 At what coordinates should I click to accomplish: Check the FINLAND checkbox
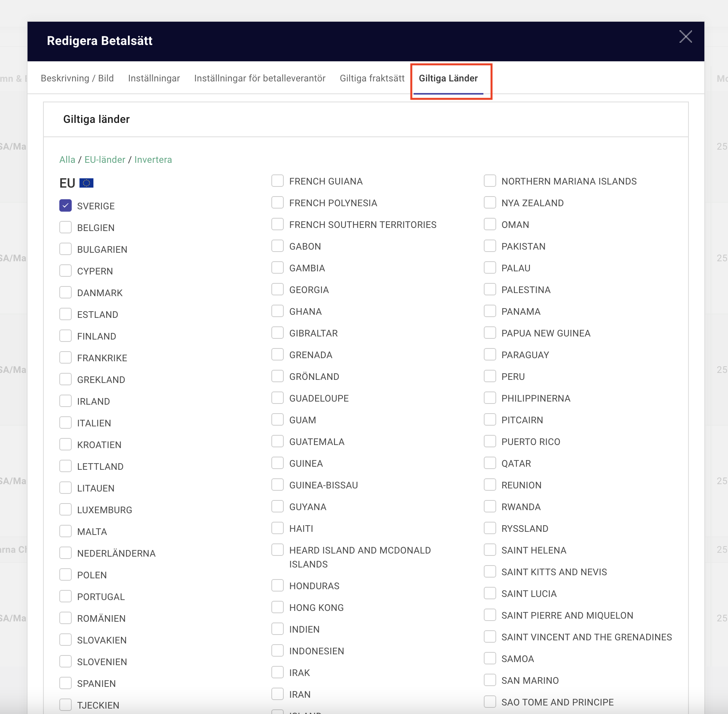point(66,336)
